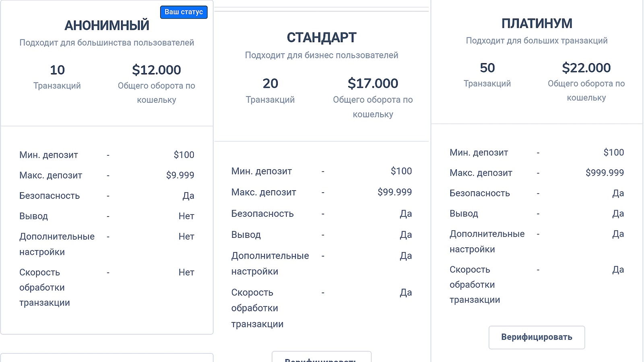
Task: Click the "10" transactions count
Action: pos(57,70)
